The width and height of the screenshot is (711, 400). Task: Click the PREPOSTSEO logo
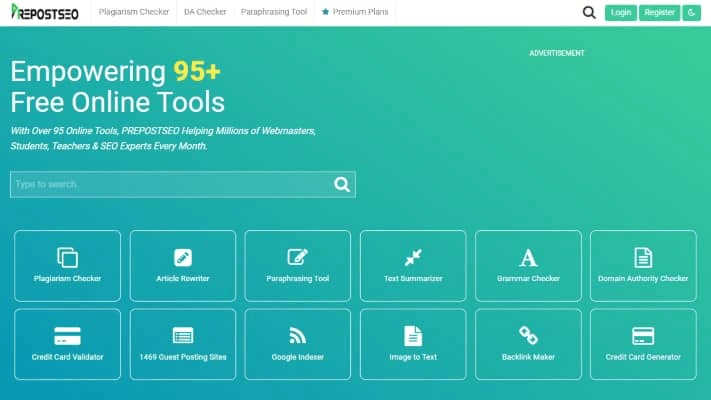click(44, 12)
